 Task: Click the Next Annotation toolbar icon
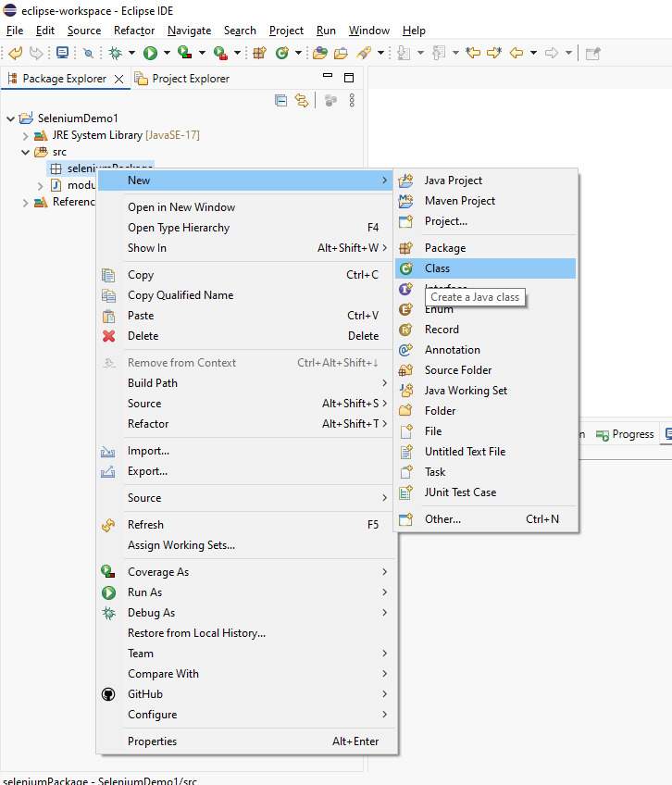[x=404, y=53]
